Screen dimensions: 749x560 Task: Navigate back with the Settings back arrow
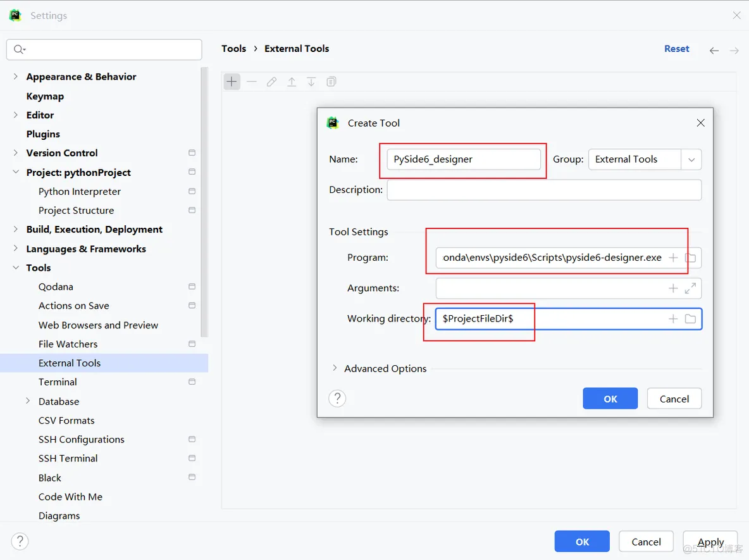(x=714, y=50)
